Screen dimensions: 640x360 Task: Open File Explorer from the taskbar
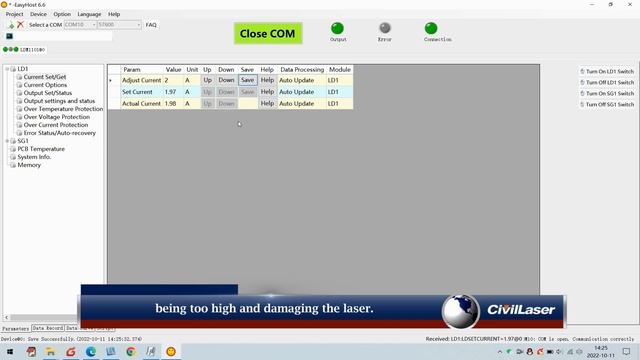[x=50, y=351]
